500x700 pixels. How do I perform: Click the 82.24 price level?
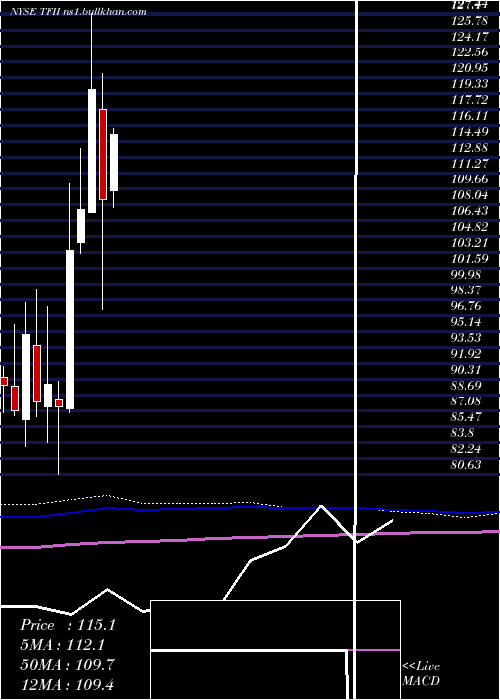(x=467, y=449)
